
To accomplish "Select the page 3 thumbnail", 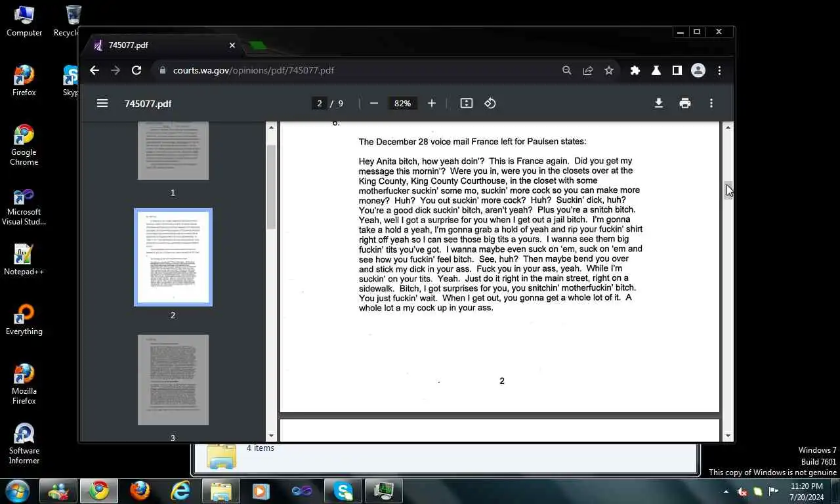I will coord(173,380).
